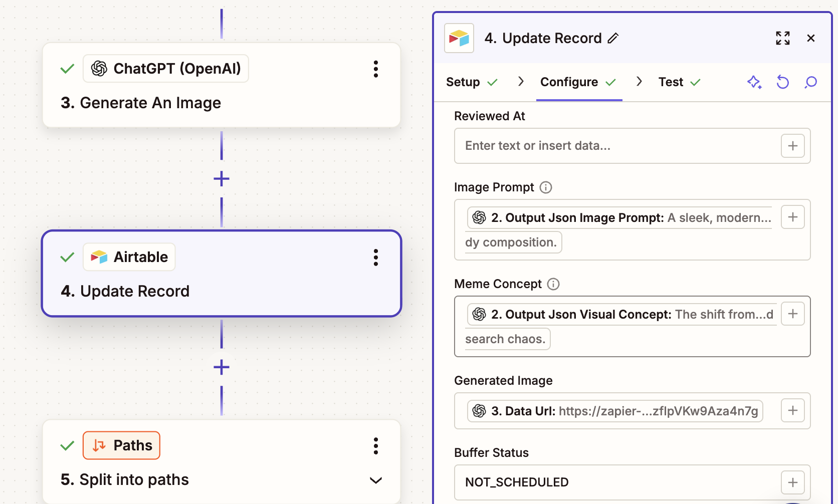Select the Update Record step card

pos(222,274)
